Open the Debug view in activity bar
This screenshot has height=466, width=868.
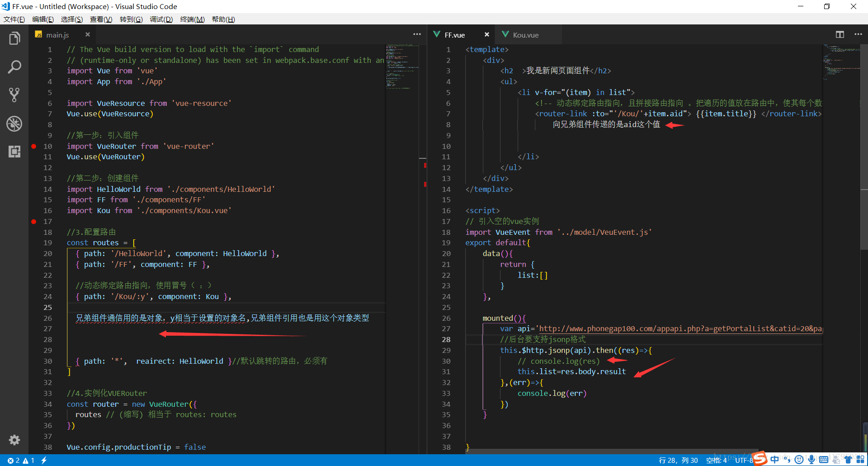coord(14,124)
